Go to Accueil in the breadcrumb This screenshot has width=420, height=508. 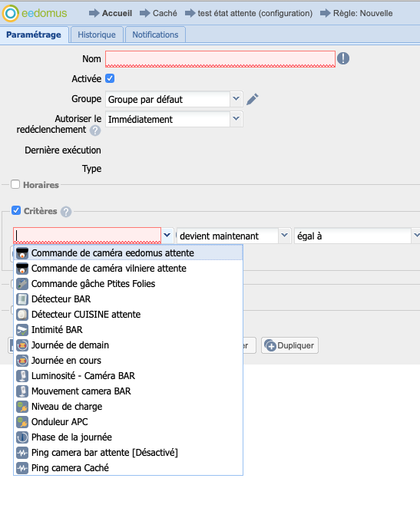click(x=117, y=13)
